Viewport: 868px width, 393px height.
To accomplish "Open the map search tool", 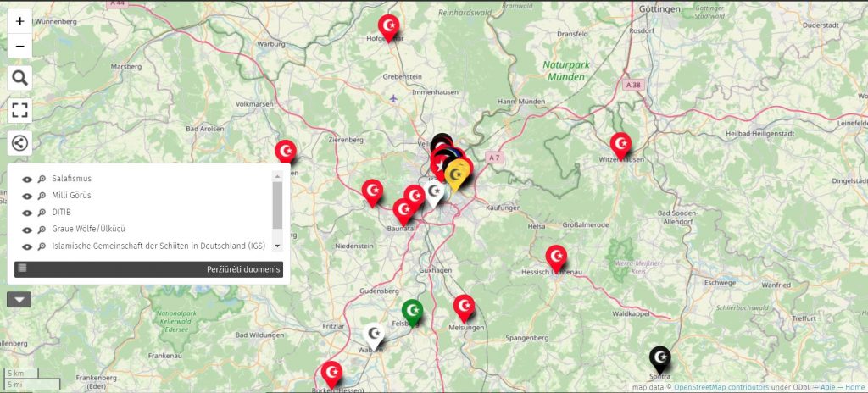I will pyautogui.click(x=20, y=79).
